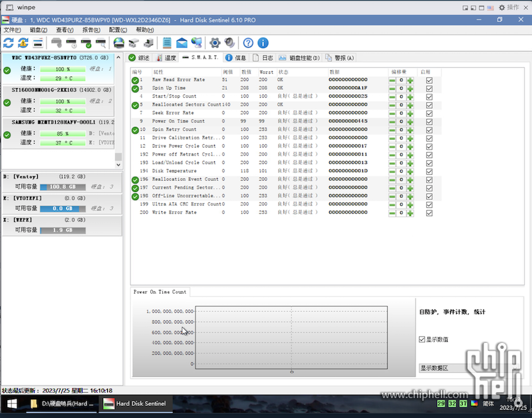Open the 磁盘(Z) menu
532x418 pixels.
(39, 30)
